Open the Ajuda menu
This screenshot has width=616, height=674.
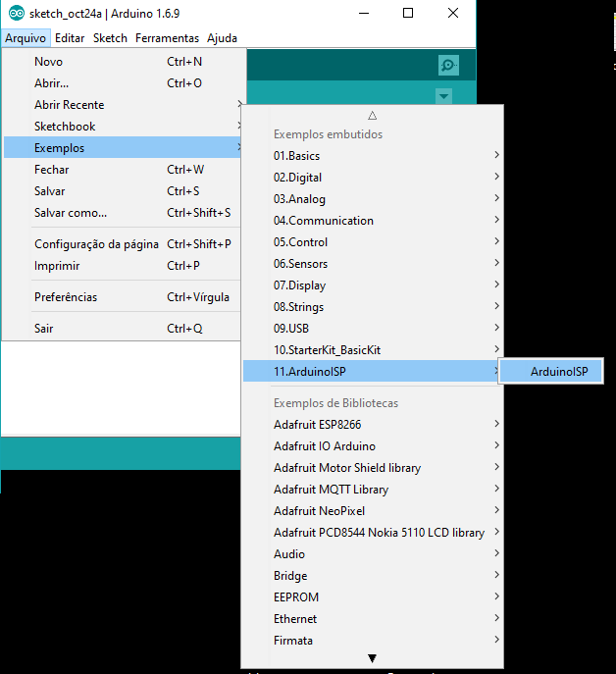coord(222,38)
